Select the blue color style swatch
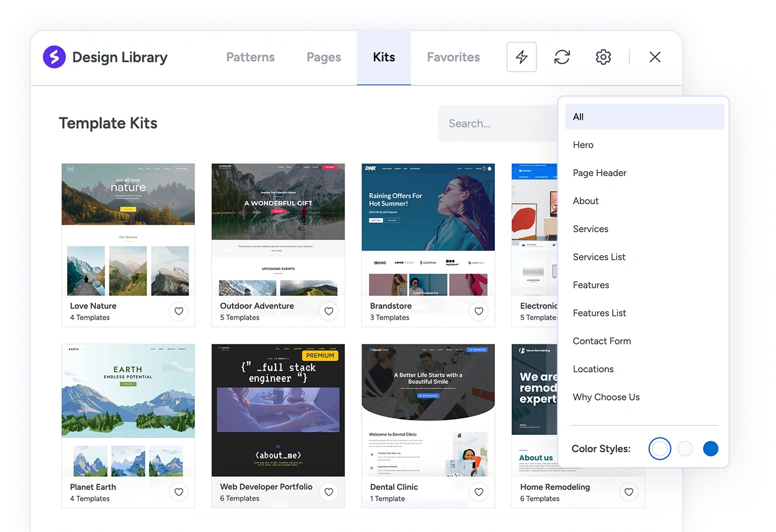 click(x=710, y=449)
